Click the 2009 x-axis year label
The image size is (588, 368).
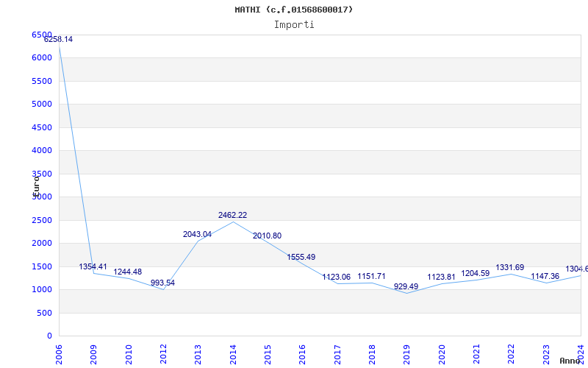click(x=94, y=355)
